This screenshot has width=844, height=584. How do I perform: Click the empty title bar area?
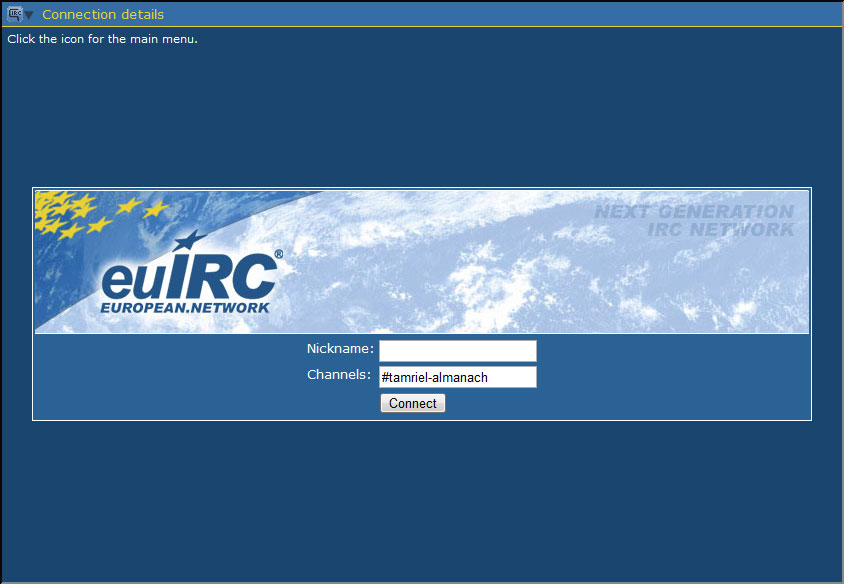500,14
